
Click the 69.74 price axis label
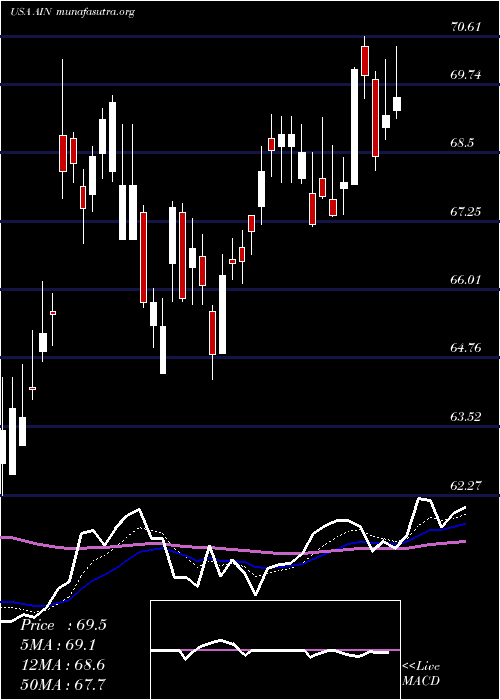click(466, 75)
